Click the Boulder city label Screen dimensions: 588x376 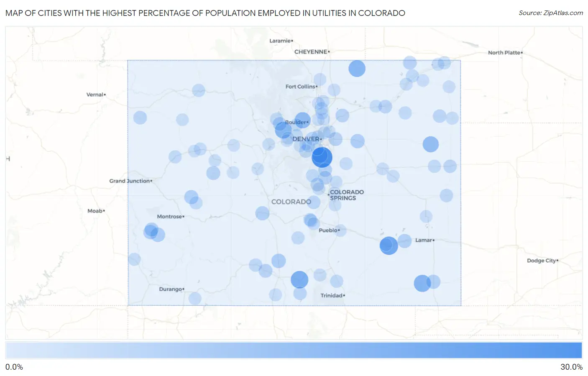[296, 123]
